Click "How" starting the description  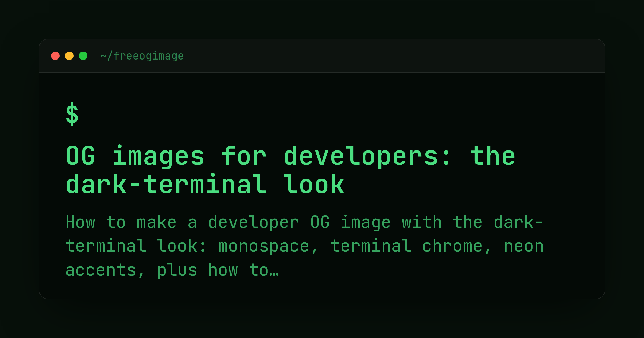80,222
